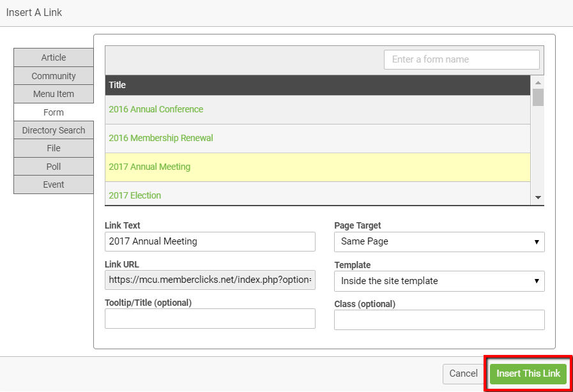Select the 2016 Membership Renewal form
Screen dimensions: 573x392
(x=161, y=138)
